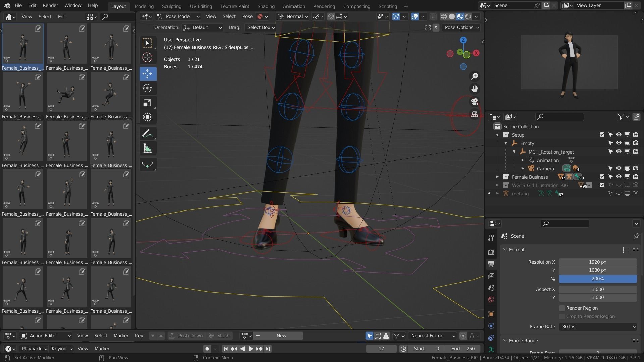
Task: Open the viewport Pose menu
Action: click(247, 16)
